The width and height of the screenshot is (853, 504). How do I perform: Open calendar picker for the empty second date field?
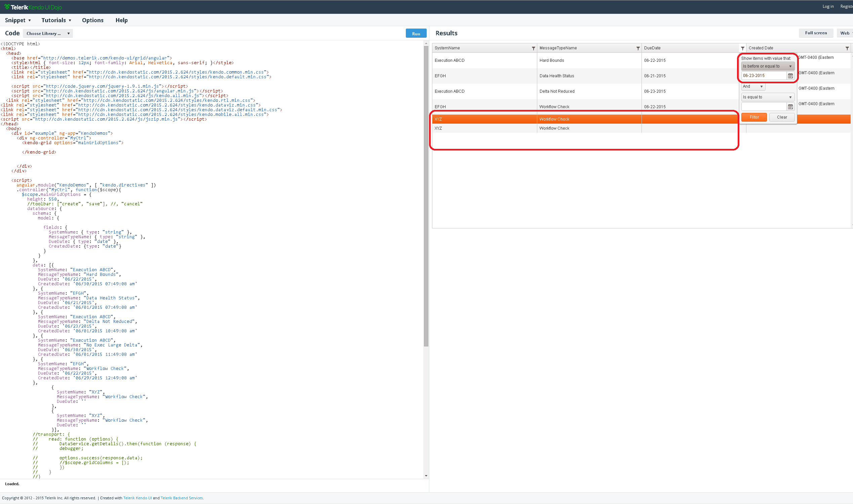[x=790, y=107]
